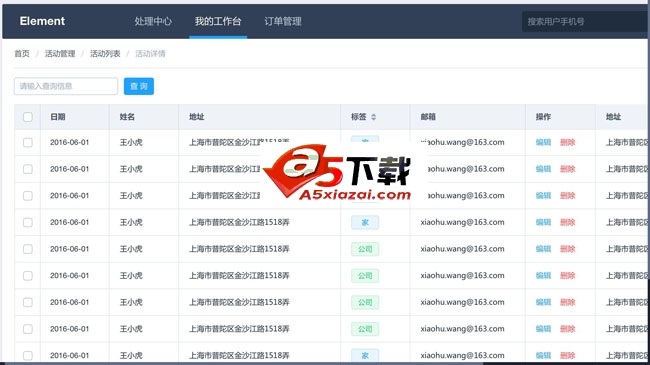Click the 家 tag in the fourth data row
This screenshot has height=365, width=650.
pos(365,222)
